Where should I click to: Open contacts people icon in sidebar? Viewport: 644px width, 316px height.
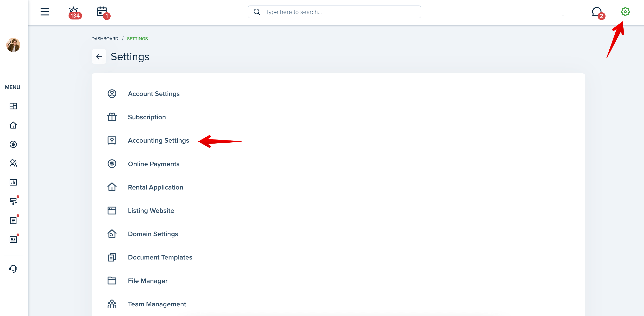(13, 163)
